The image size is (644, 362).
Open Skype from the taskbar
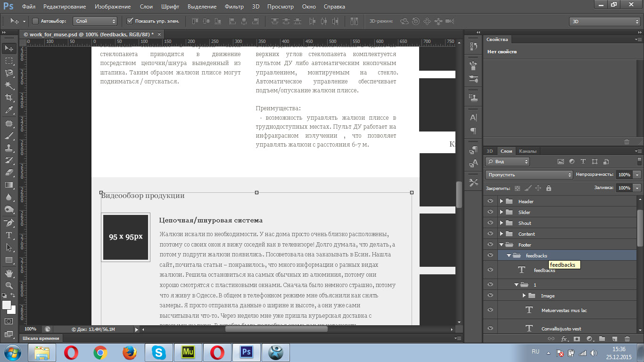pyautogui.click(x=159, y=353)
